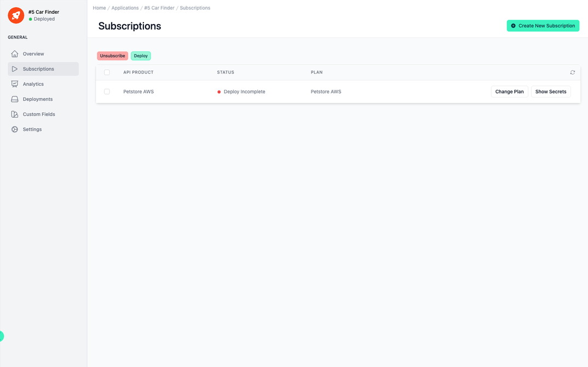Viewport: 588px width, 367px height.
Task: Click the rocket logo for #5 Car Finder
Action: click(x=15, y=15)
